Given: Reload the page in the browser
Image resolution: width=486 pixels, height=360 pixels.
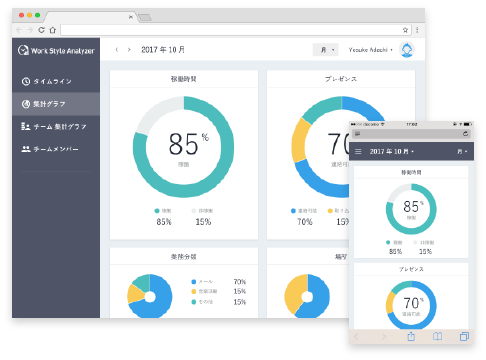Looking at the screenshot, I should coord(41,30).
